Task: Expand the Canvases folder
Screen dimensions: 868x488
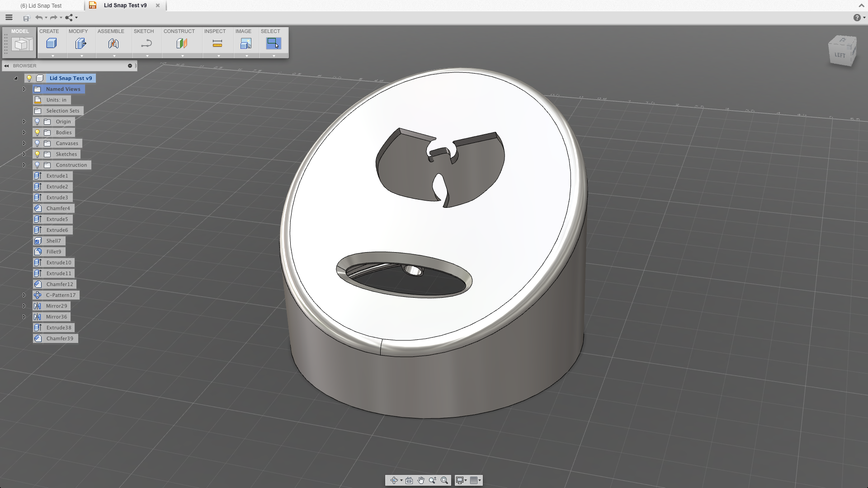Action: tap(24, 143)
